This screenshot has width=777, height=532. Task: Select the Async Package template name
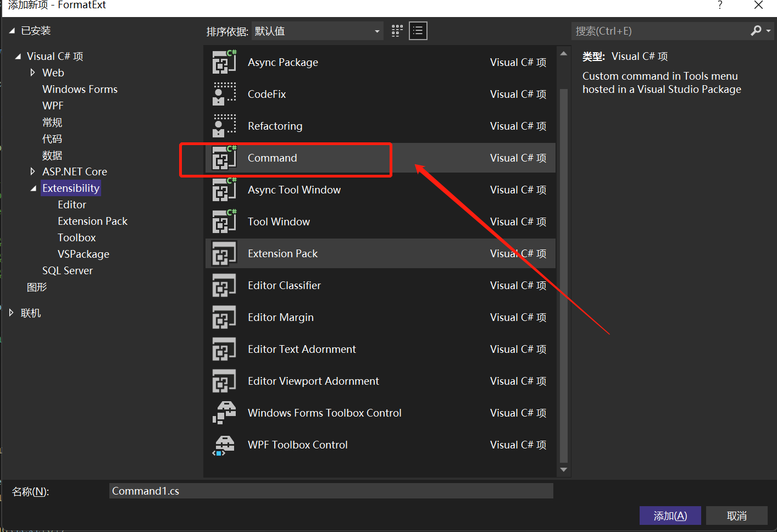point(283,62)
